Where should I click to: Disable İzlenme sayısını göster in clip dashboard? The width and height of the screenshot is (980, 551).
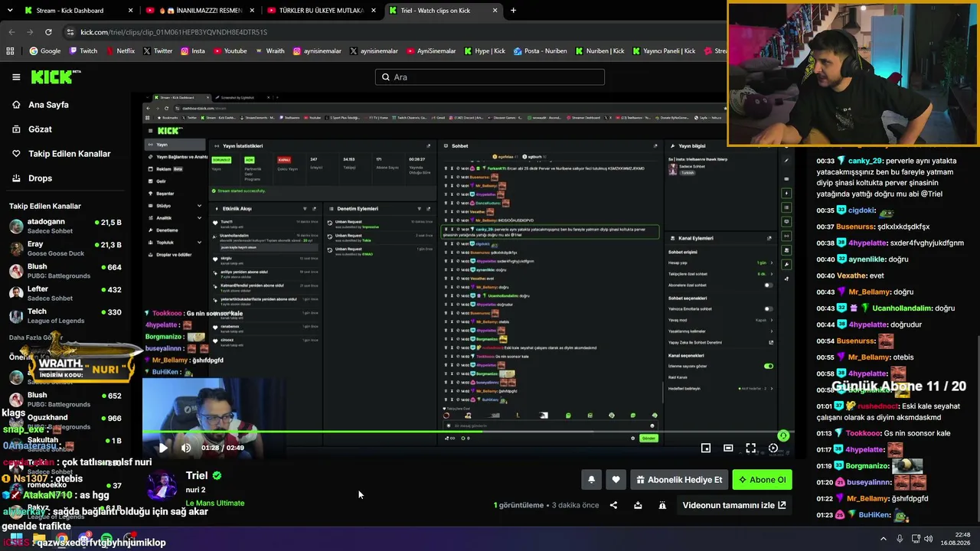(x=768, y=366)
